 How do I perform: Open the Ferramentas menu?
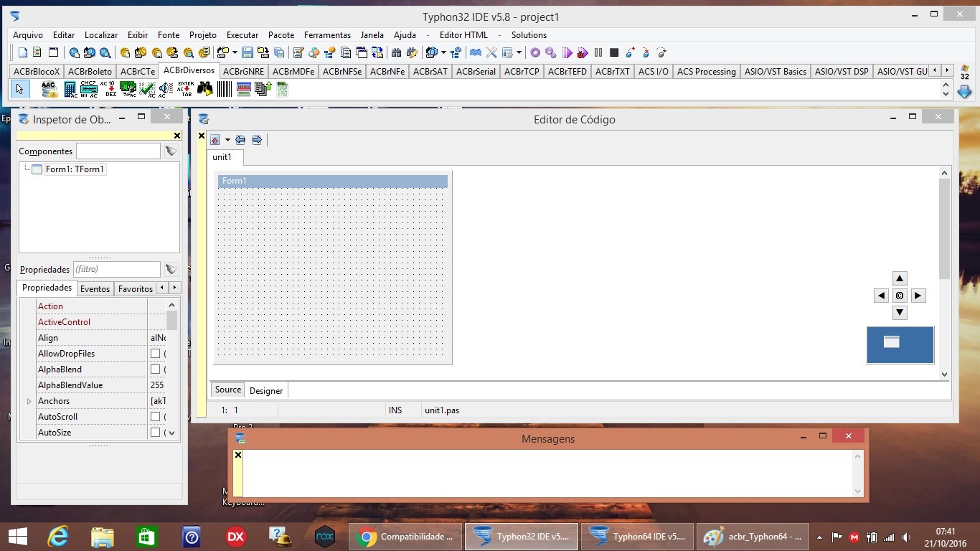tap(327, 34)
